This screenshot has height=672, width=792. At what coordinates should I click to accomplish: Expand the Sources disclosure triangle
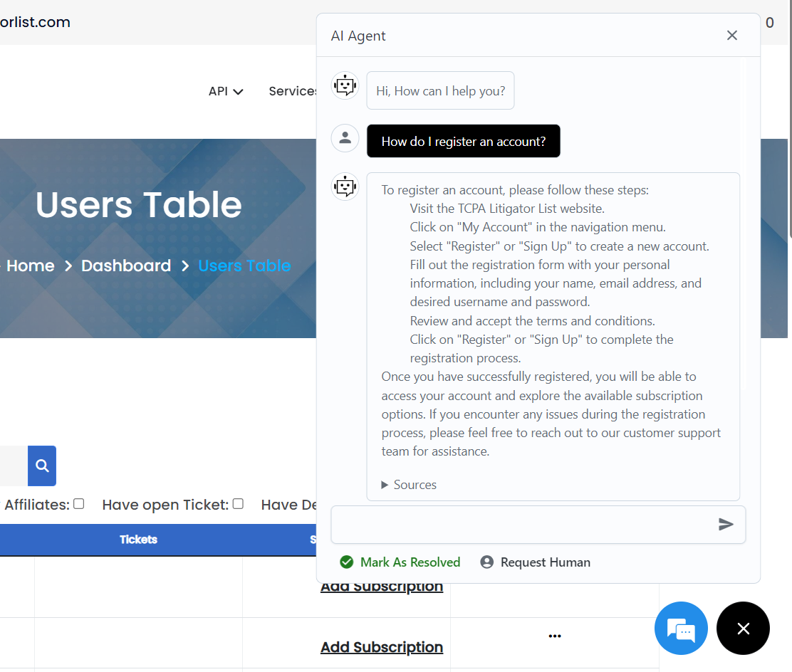(385, 485)
